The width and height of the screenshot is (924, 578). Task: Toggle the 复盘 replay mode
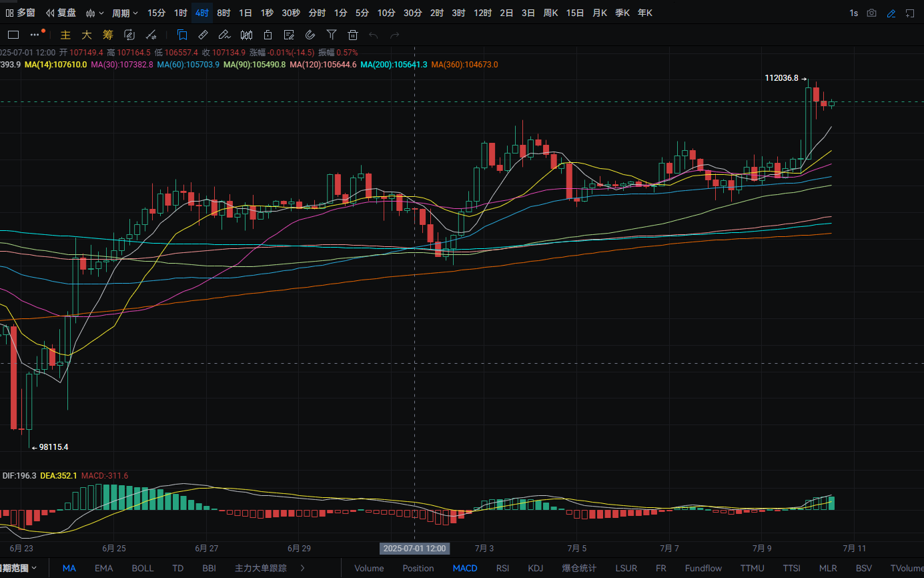click(x=61, y=13)
